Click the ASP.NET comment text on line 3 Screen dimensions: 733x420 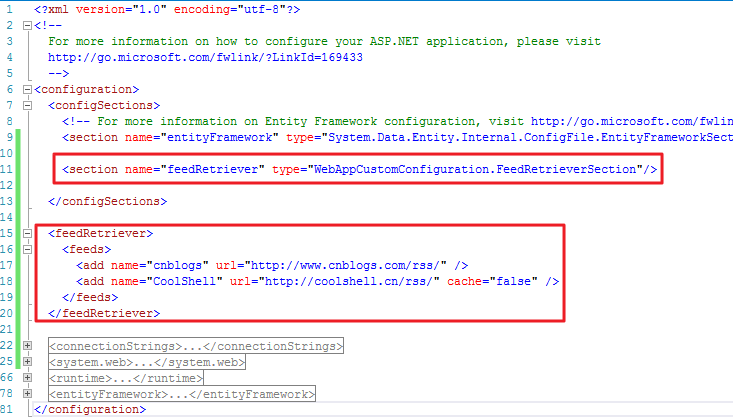point(324,42)
